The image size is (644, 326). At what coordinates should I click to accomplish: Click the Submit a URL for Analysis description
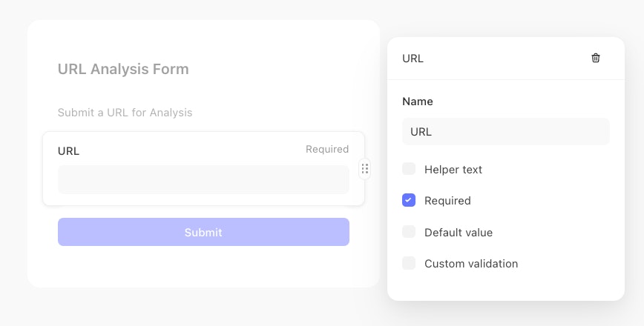[x=125, y=113]
